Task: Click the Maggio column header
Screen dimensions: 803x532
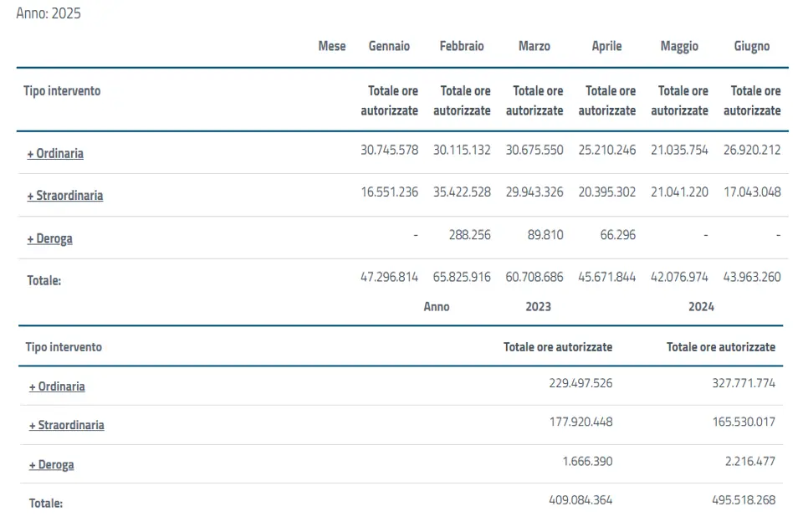Action: tap(679, 46)
